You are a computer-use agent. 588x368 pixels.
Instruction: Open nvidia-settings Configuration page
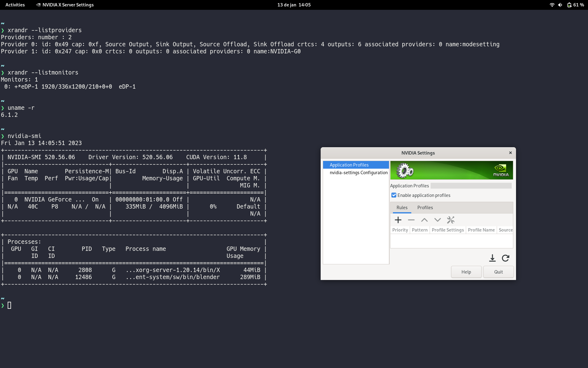pyautogui.click(x=358, y=173)
